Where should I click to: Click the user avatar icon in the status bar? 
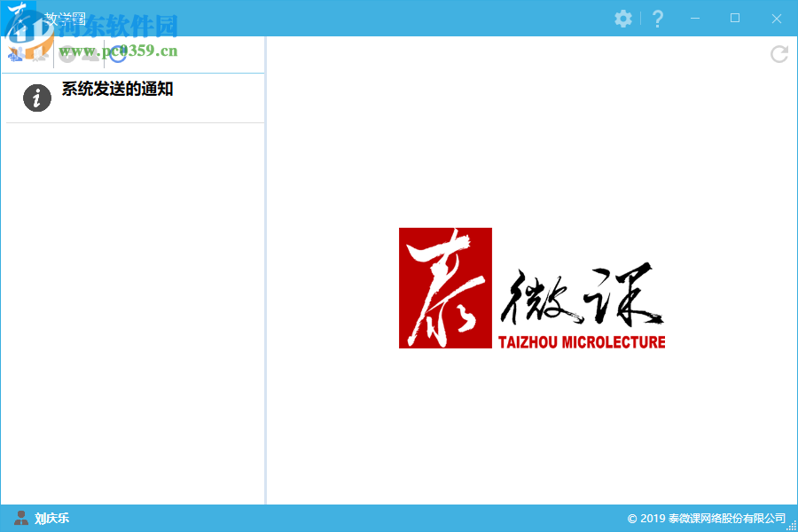coord(21,518)
